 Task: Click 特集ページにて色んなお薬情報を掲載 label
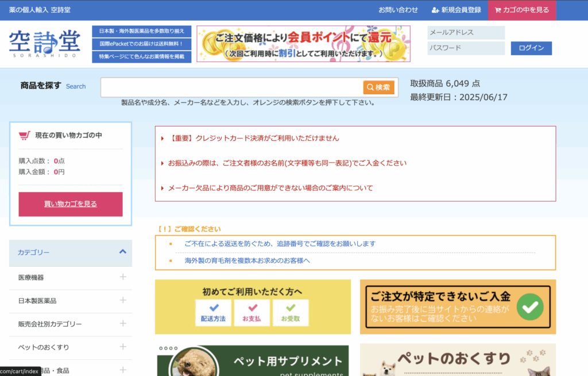coord(141,57)
